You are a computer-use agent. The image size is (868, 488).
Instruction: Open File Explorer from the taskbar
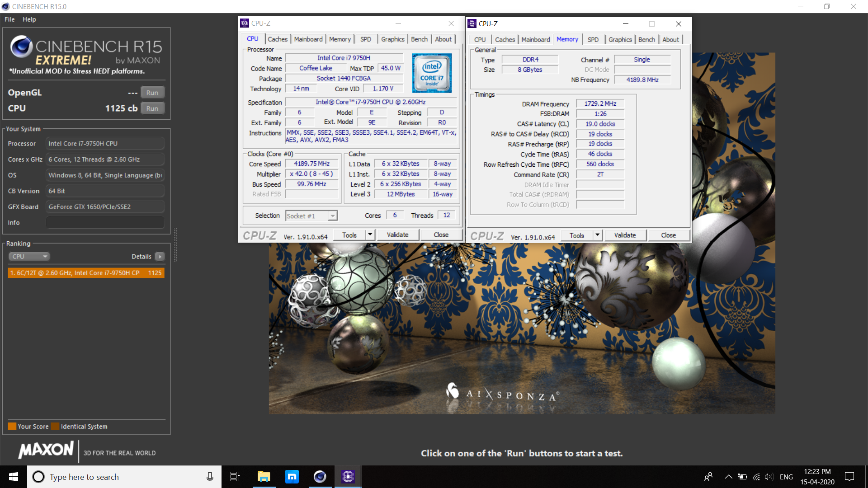point(264,477)
